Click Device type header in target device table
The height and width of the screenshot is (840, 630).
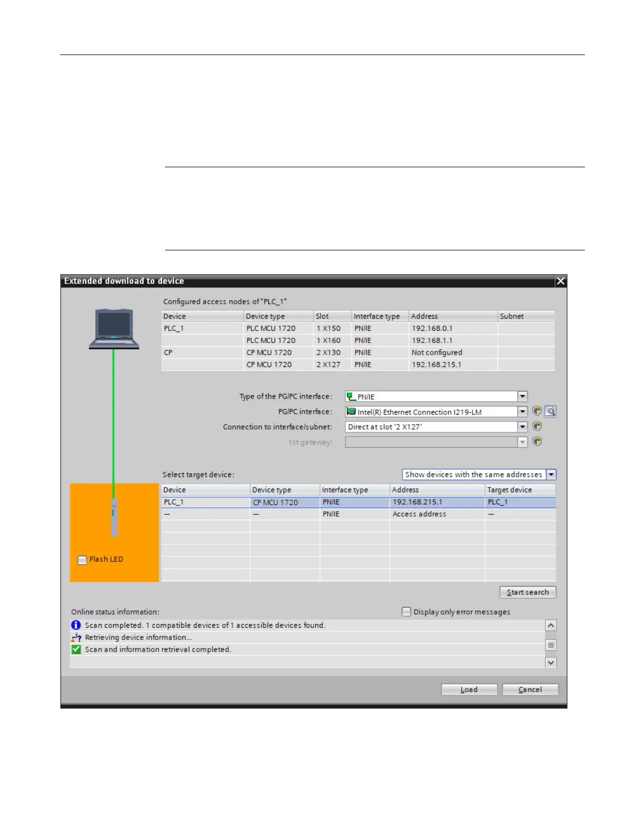coord(285,490)
